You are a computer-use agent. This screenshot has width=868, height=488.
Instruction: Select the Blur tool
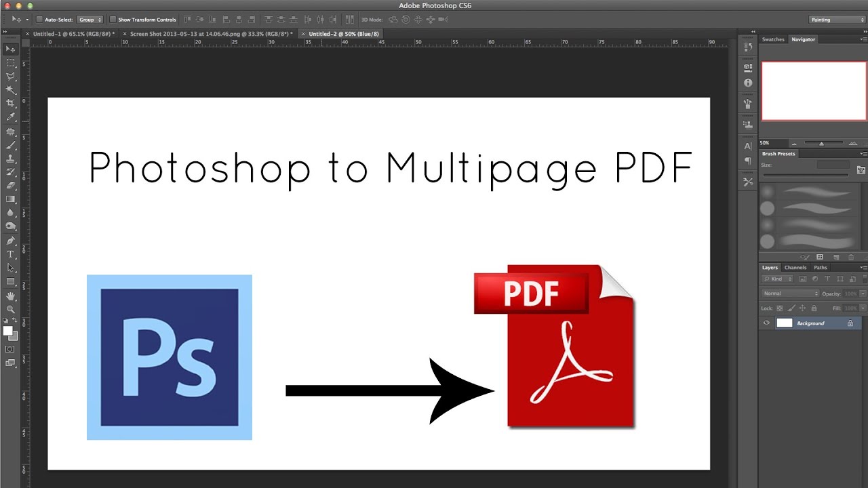[10, 213]
